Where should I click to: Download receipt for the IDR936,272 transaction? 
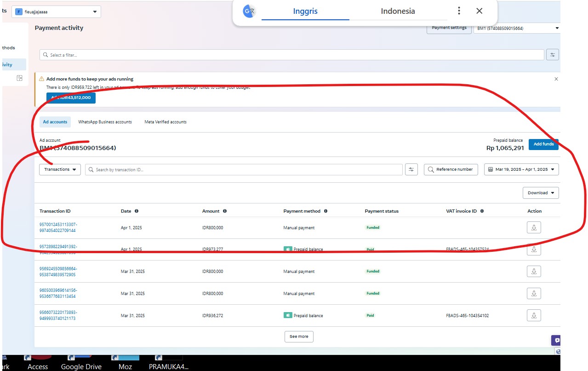pyautogui.click(x=534, y=315)
